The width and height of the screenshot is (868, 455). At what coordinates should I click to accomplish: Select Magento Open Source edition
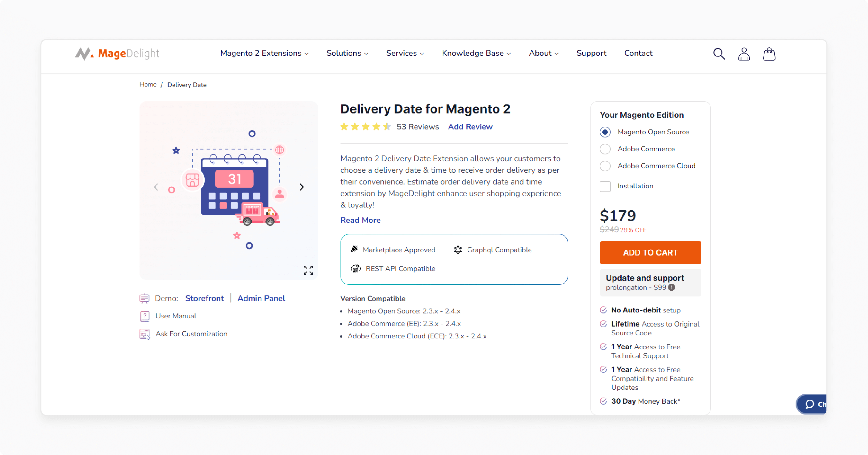tap(605, 132)
